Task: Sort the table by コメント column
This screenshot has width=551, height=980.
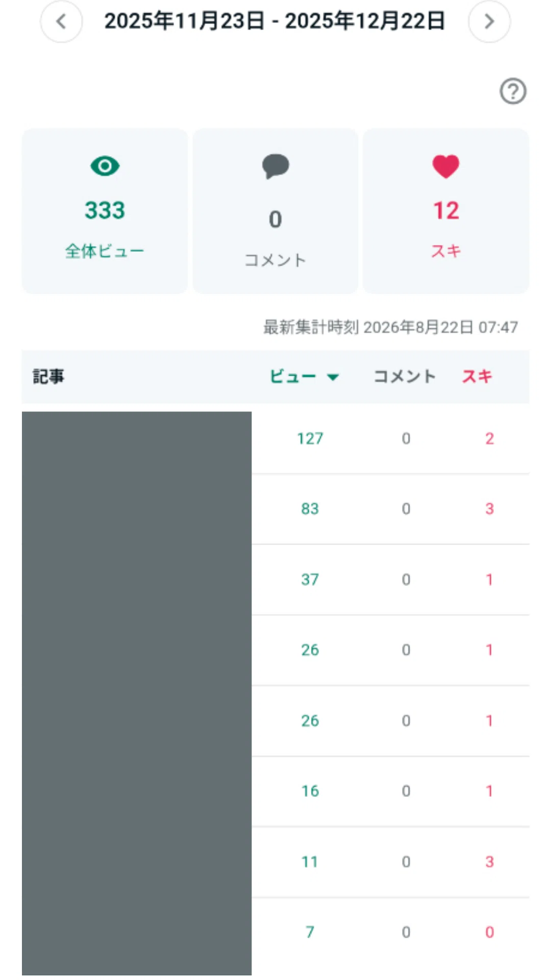Action: point(405,377)
